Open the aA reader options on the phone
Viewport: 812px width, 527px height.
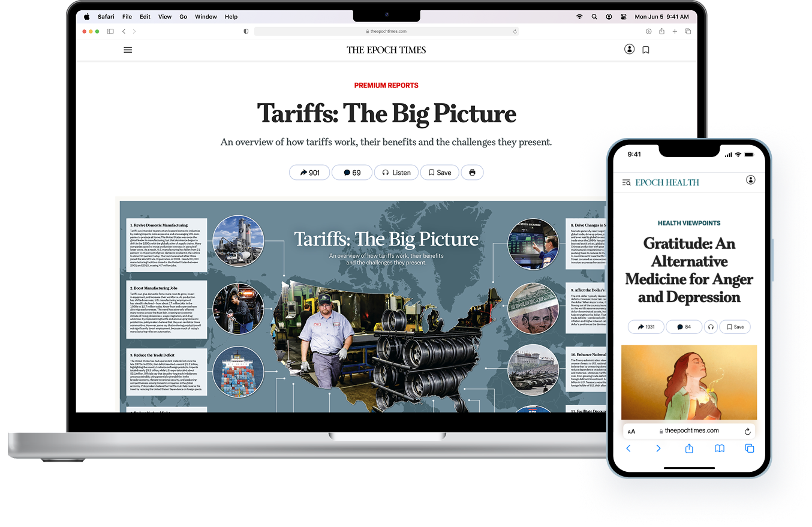[x=631, y=431]
